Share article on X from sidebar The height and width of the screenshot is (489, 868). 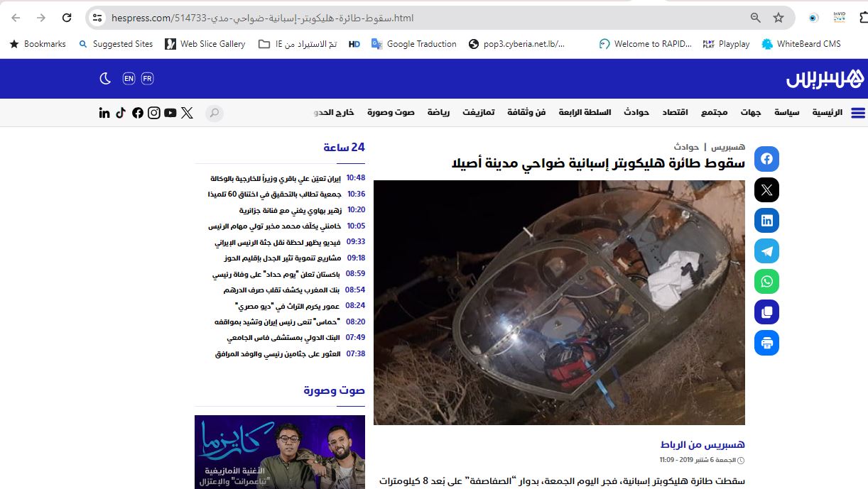point(766,190)
